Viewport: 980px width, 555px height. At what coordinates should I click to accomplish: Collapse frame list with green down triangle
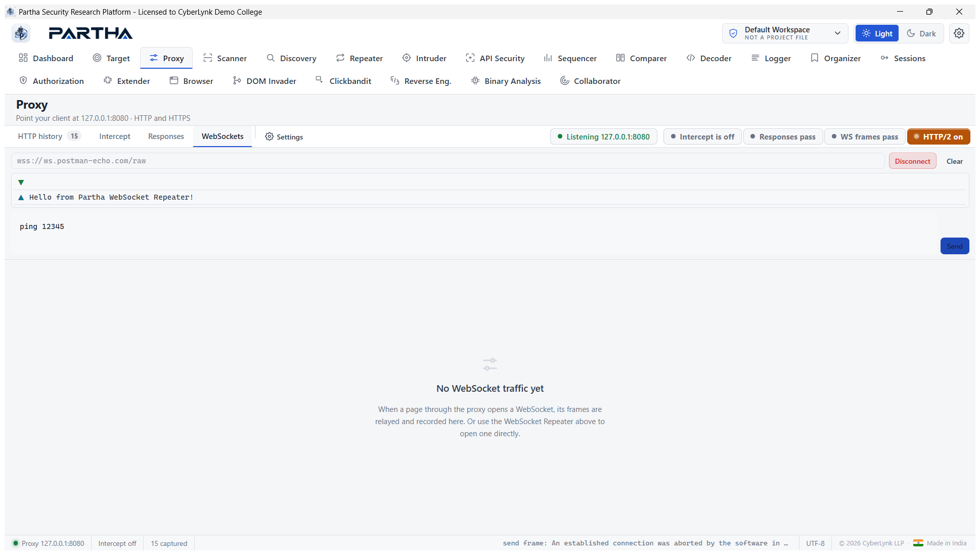tap(21, 182)
